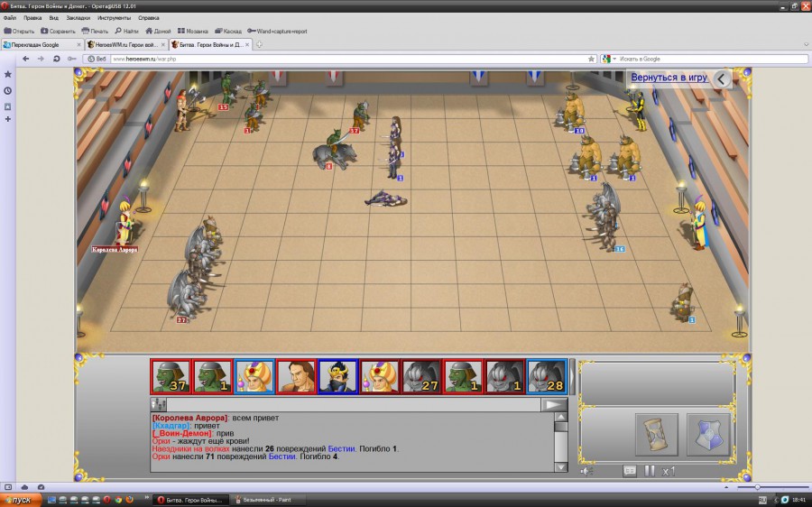The image size is (812, 507).
Task: Select the red-framed turbaned mage portrait
Action: (380, 376)
